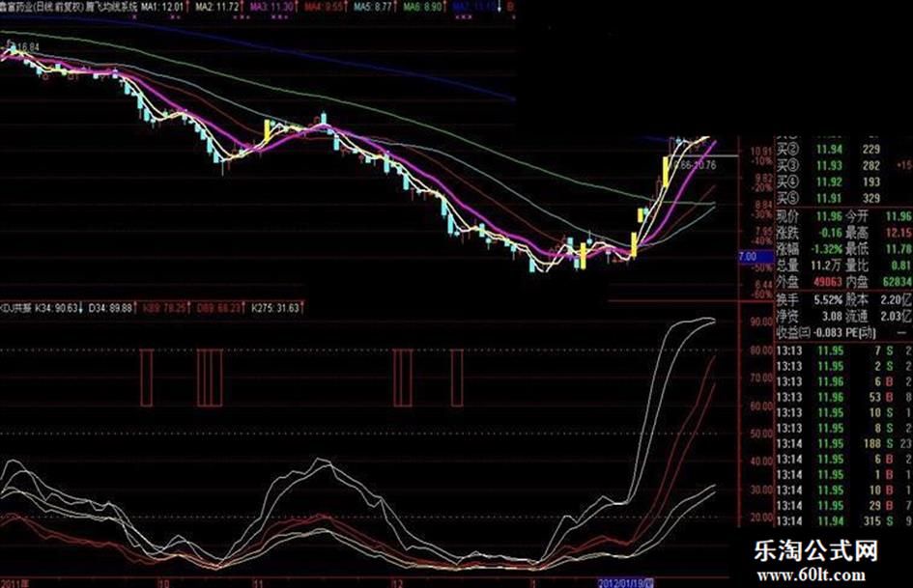Click the 股本 value 2.20亿
The height and width of the screenshot is (588, 913).
click(898, 300)
